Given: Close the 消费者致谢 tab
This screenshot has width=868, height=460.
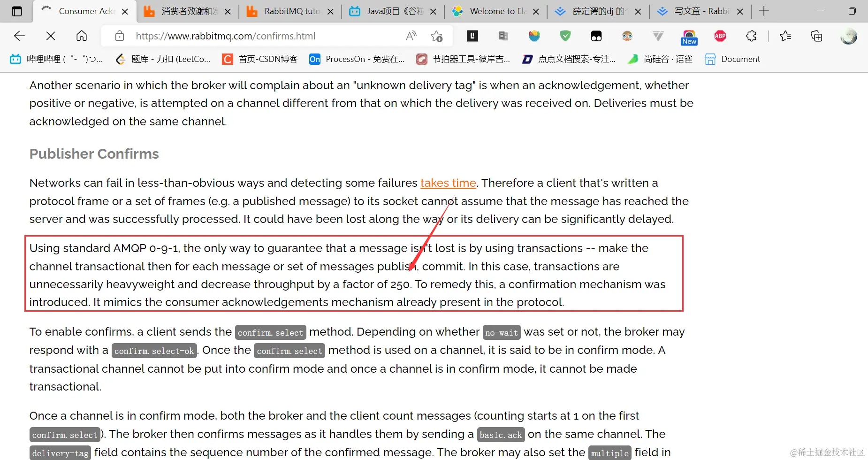Looking at the screenshot, I should coord(228,11).
